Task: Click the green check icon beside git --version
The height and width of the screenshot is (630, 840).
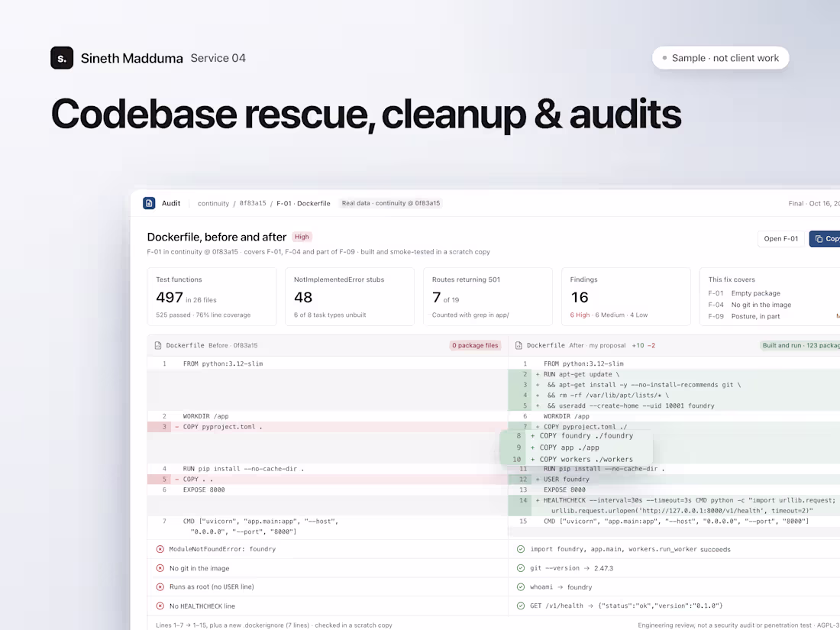Action: pyautogui.click(x=521, y=568)
